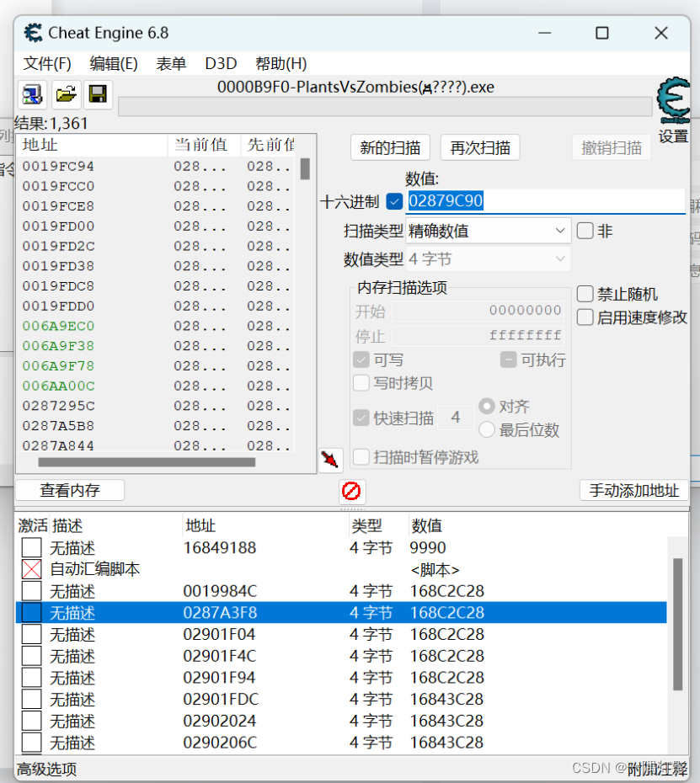Open the Cheat Engine settings logo
The width and height of the screenshot is (700, 783).
coord(674,100)
